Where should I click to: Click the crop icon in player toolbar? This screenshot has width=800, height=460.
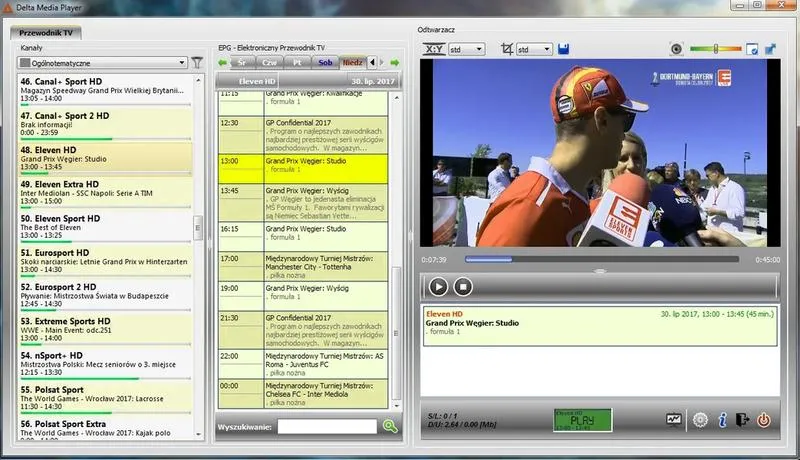coord(507,49)
